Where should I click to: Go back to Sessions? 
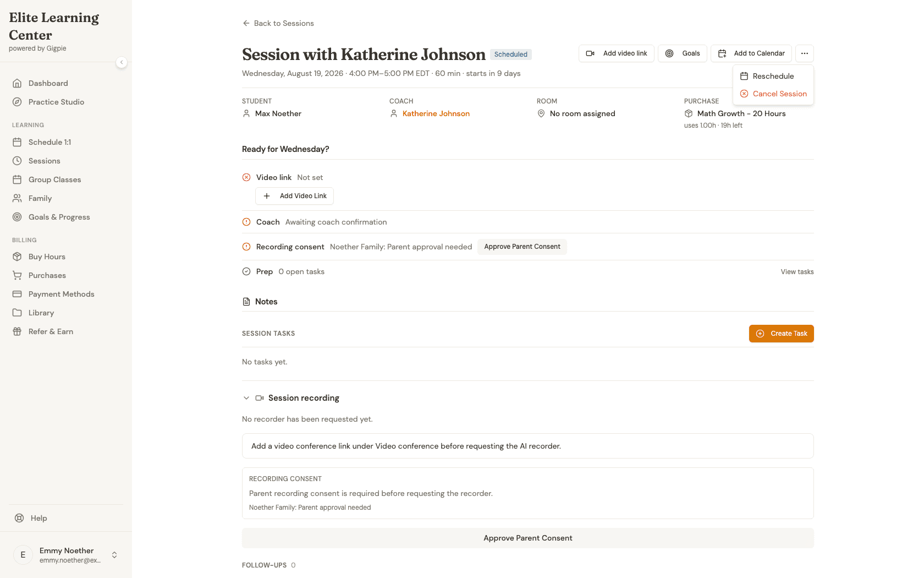(278, 23)
